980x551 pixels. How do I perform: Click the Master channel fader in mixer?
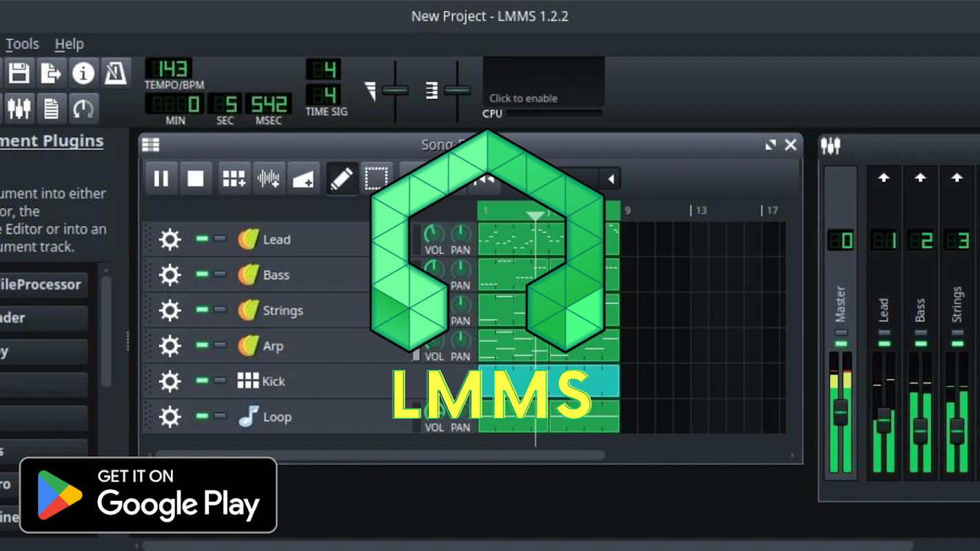click(840, 411)
